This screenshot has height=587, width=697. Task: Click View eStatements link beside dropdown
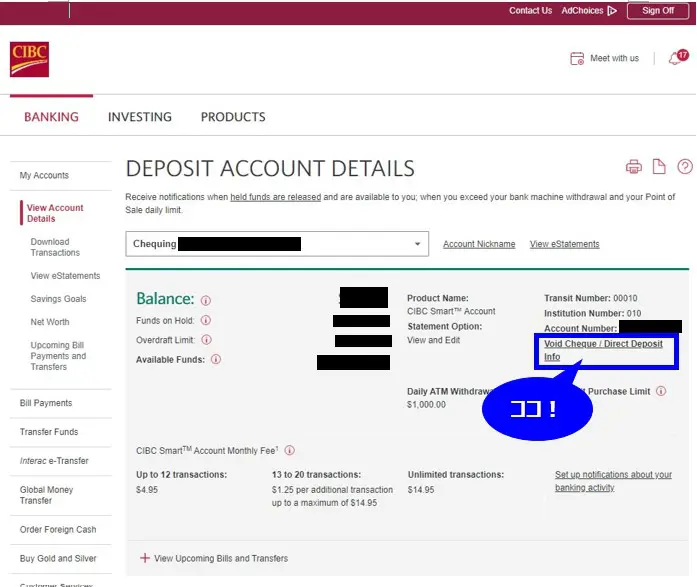tap(565, 244)
